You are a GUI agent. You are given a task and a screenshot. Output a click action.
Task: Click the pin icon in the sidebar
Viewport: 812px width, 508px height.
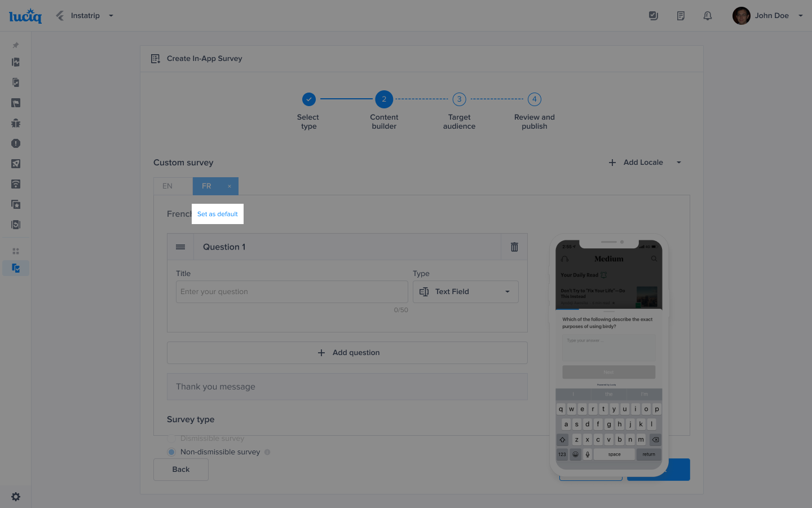click(x=16, y=45)
